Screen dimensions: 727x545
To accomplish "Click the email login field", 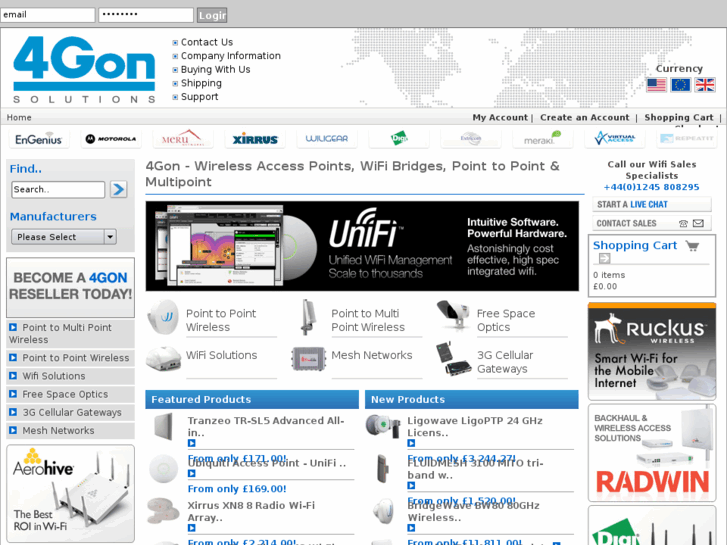I will click(48, 15).
